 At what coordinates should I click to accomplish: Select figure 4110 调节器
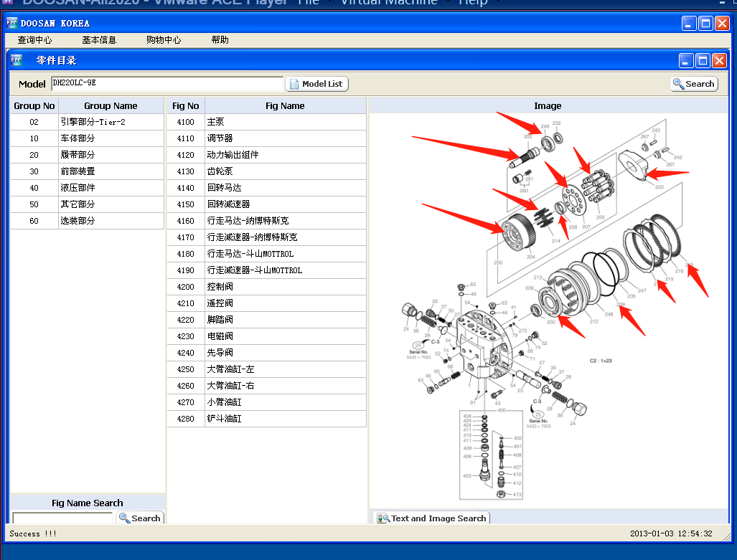[x=266, y=138]
